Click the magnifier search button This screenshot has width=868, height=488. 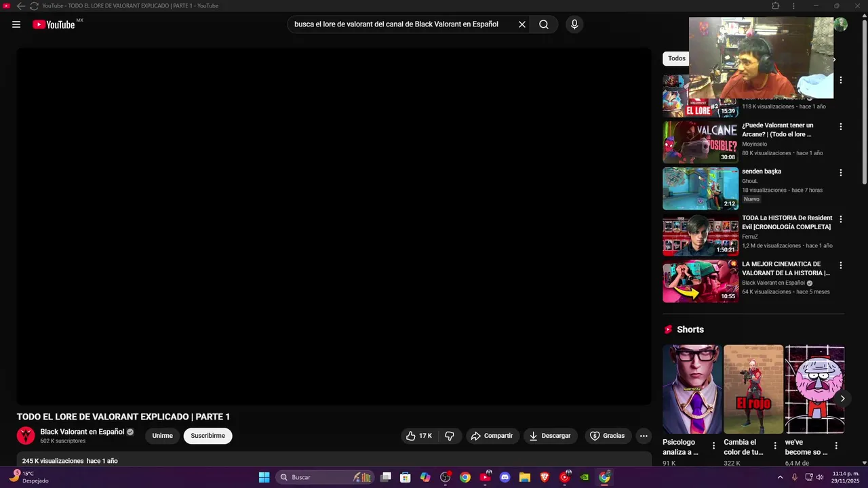click(544, 24)
